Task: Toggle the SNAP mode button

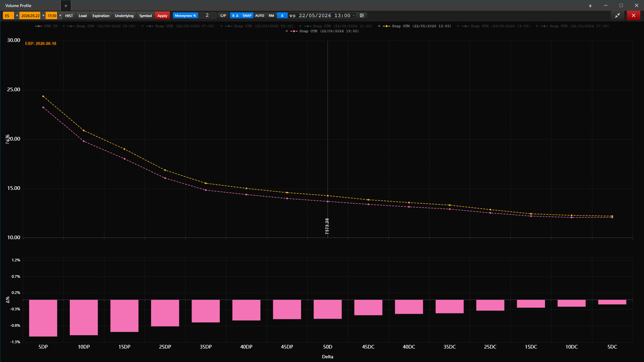Action: 247,16
